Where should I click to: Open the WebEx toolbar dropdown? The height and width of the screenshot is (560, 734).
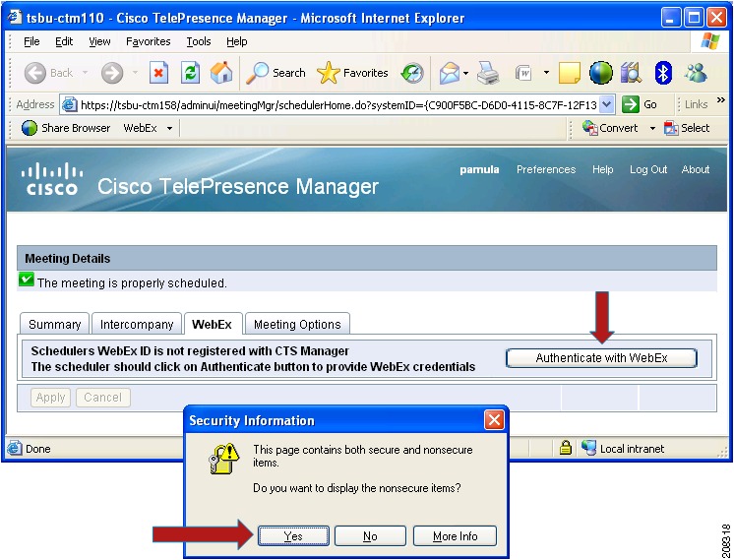tap(169, 128)
